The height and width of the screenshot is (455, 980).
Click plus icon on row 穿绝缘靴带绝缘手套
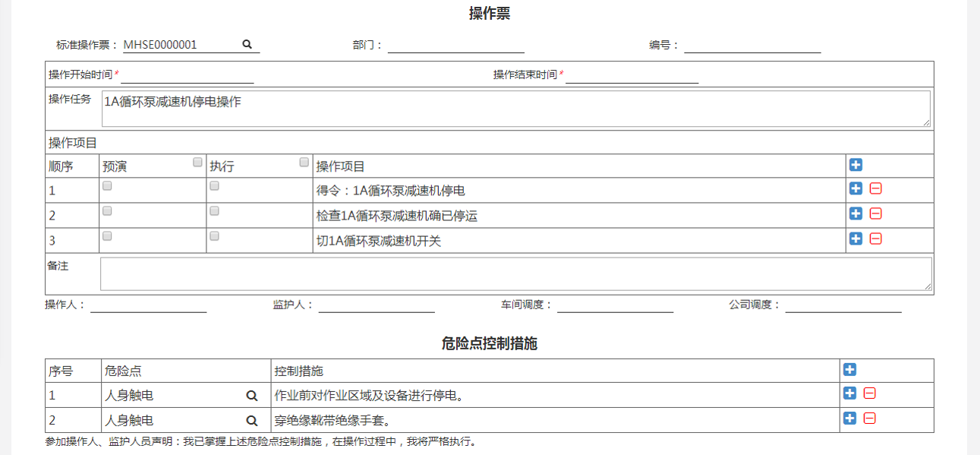coord(850,419)
